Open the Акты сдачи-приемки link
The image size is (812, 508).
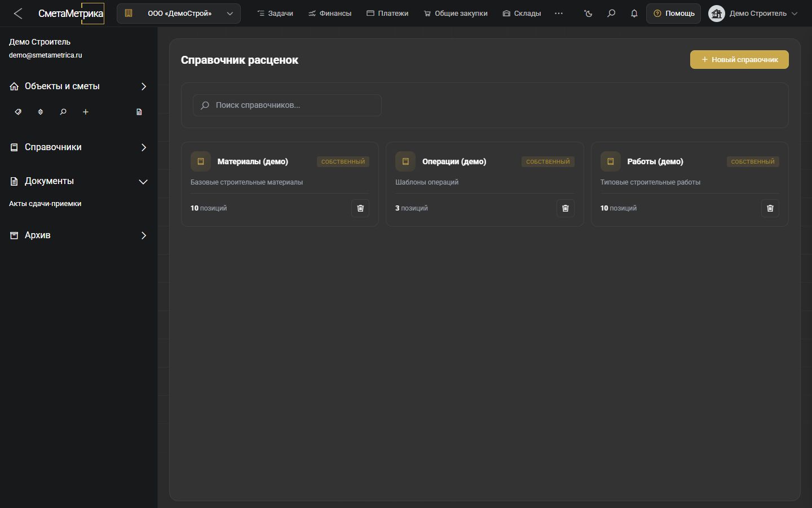click(x=45, y=204)
